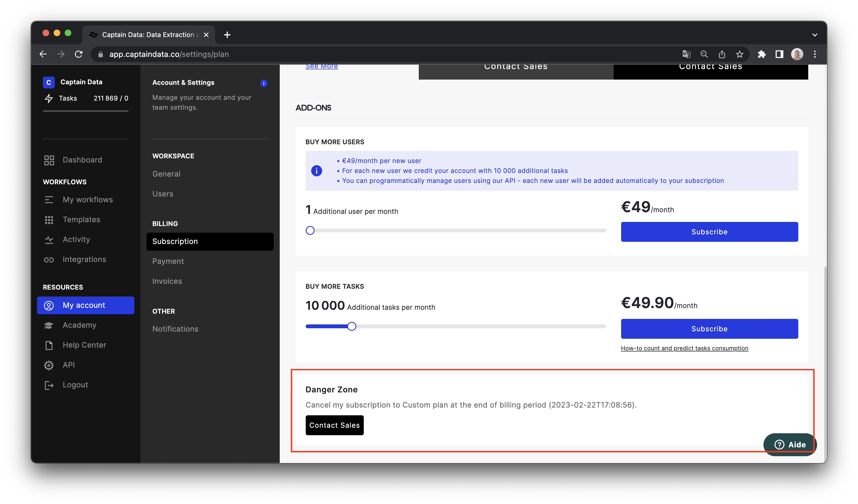Click the additional tasks slider handle

(352, 326)
